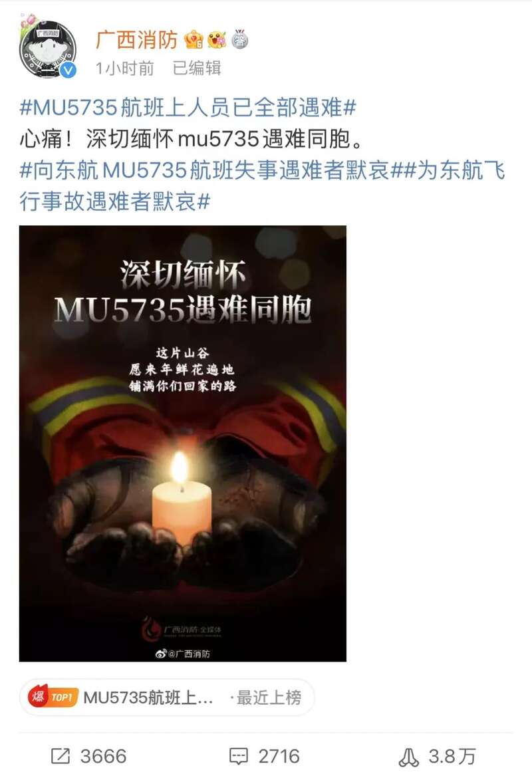Open the 广西消防 profile avatar
532x776 pixels.
[x=48, y=49]
